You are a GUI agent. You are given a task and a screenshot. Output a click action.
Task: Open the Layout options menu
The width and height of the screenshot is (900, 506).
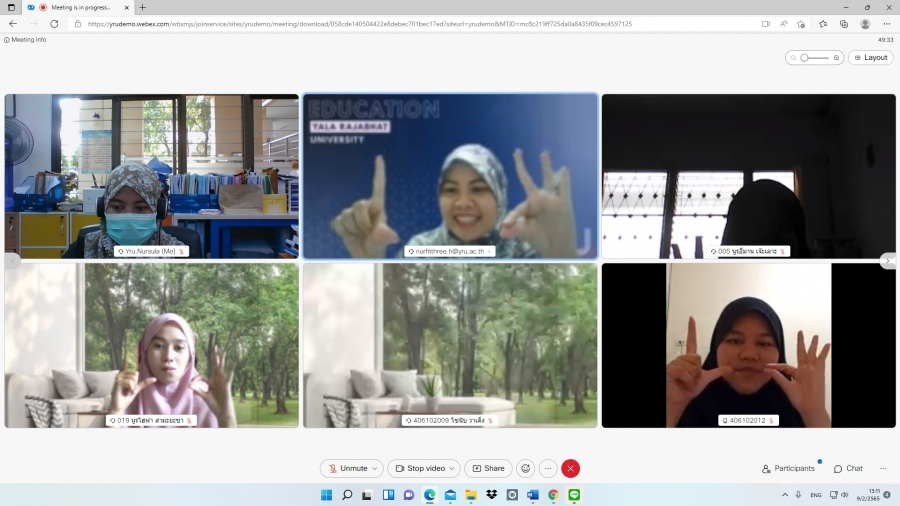click(870, 58)
